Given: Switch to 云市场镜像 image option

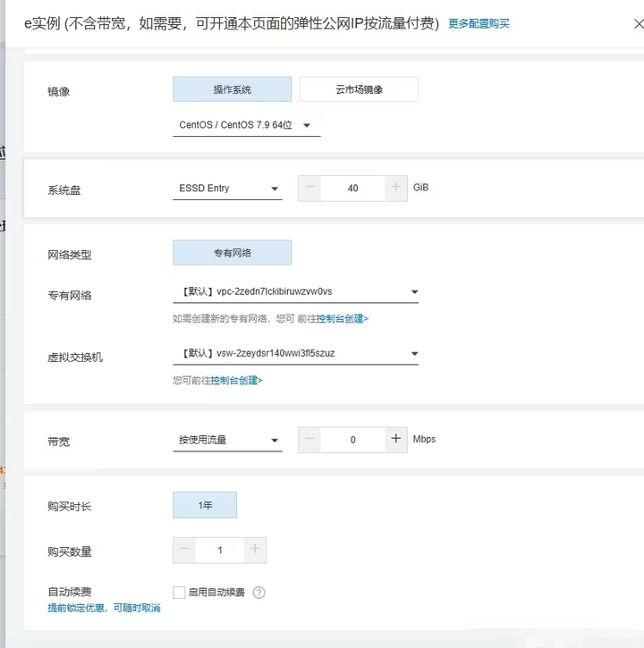Looking at the screenshot, I should point(359,89).
